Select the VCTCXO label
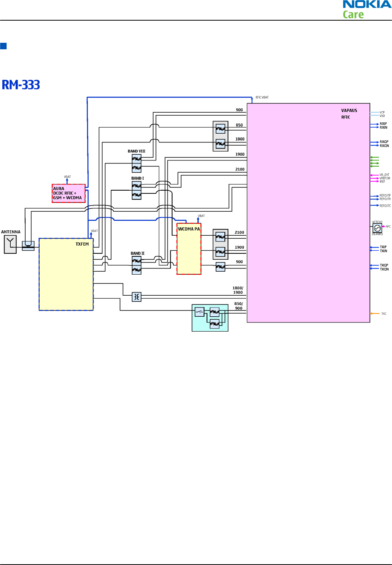The height and width of the screenshot is (565, 392). point(377,222)
